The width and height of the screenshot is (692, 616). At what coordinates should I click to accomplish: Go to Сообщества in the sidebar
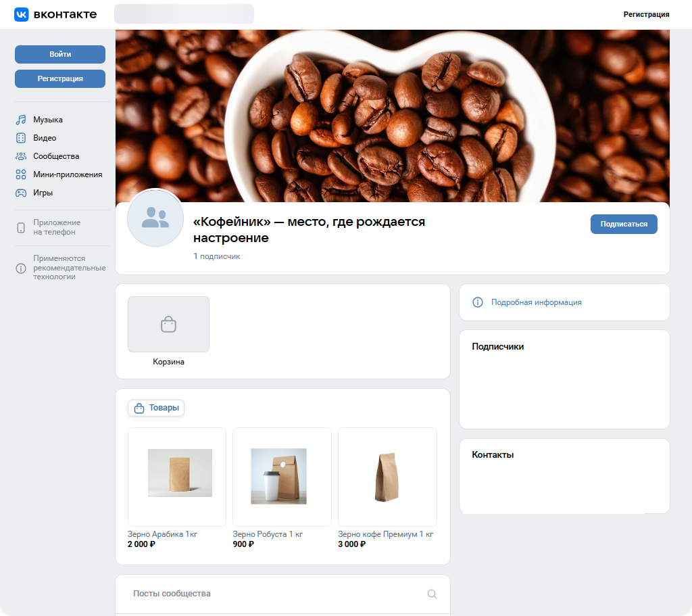[56, 156]
